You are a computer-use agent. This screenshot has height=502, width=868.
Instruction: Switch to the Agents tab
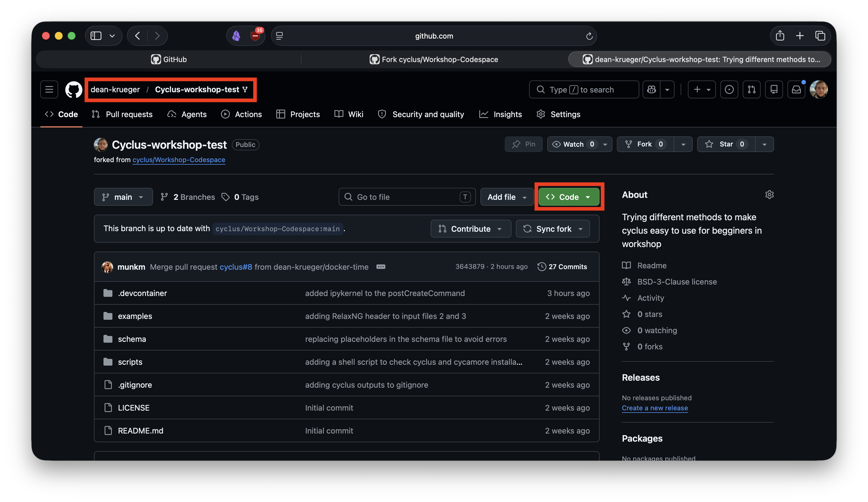pos(187,114)
